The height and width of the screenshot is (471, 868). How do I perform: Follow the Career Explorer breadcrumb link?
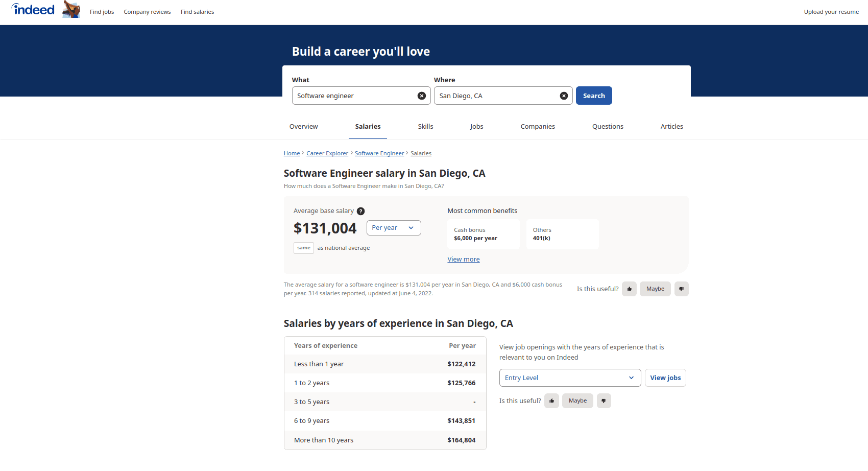tap(327, 154)
